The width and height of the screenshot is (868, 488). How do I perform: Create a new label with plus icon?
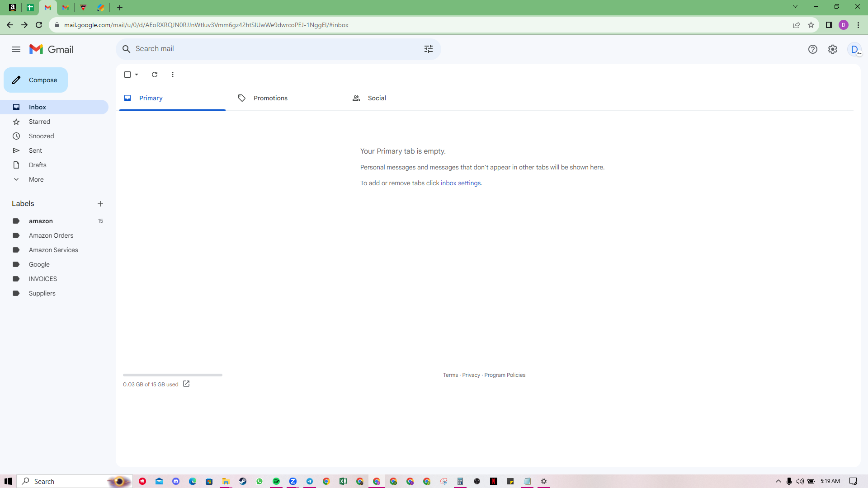(x=100, y=204)
